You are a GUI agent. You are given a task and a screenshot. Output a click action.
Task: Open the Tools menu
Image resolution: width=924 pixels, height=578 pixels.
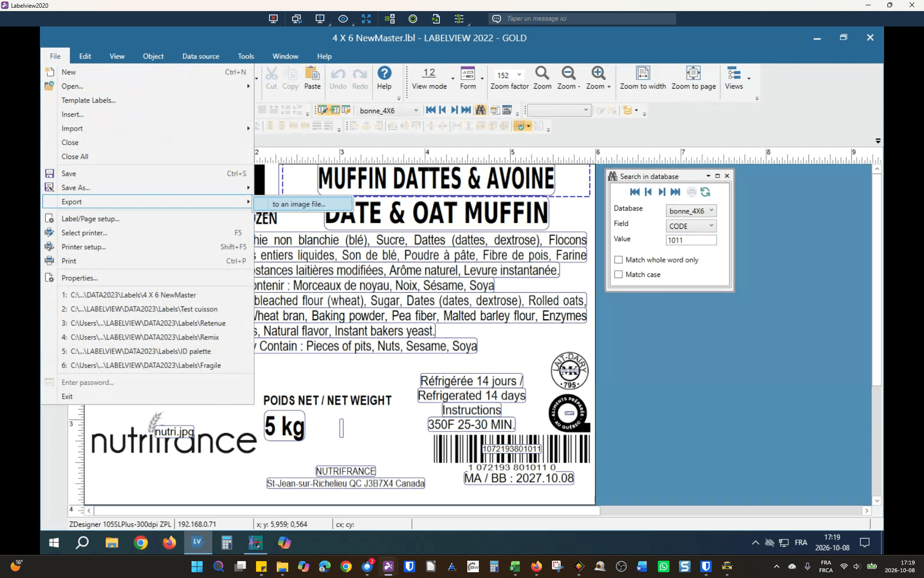point(246,56)
